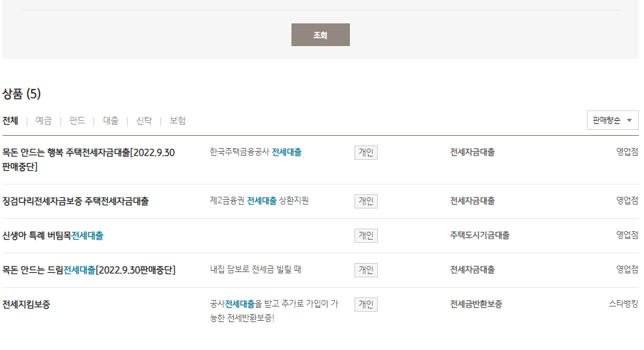This screenshot has width=644, height=350.
Task: Open 신생아 특례 버팀목전세대출 product
Action: [53, 236]
